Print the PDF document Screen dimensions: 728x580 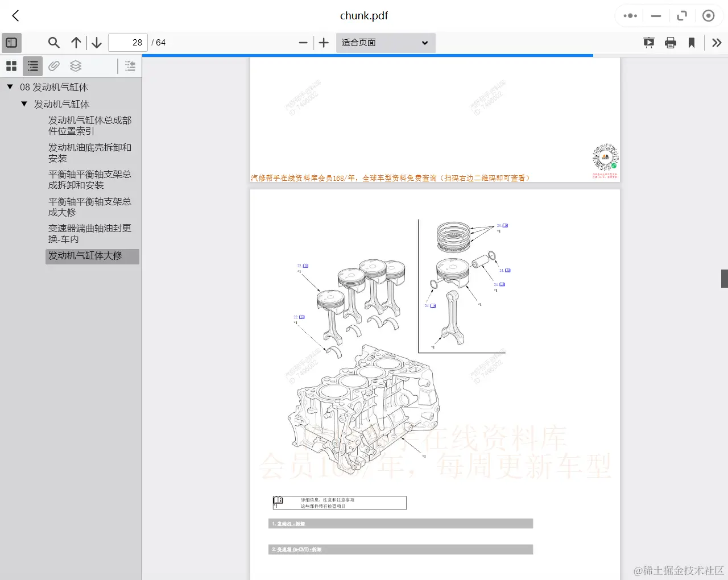(671, 42)
